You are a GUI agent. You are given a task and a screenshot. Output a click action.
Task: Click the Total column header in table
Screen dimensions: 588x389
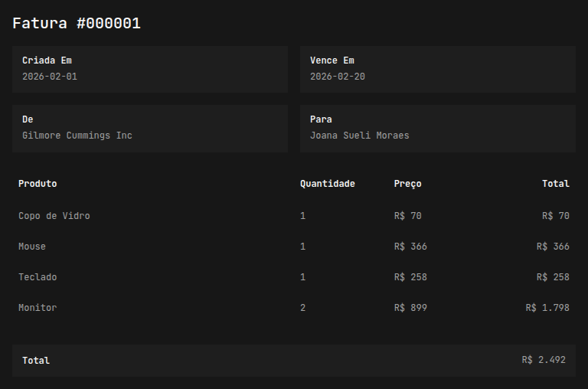tap(555, 184)
